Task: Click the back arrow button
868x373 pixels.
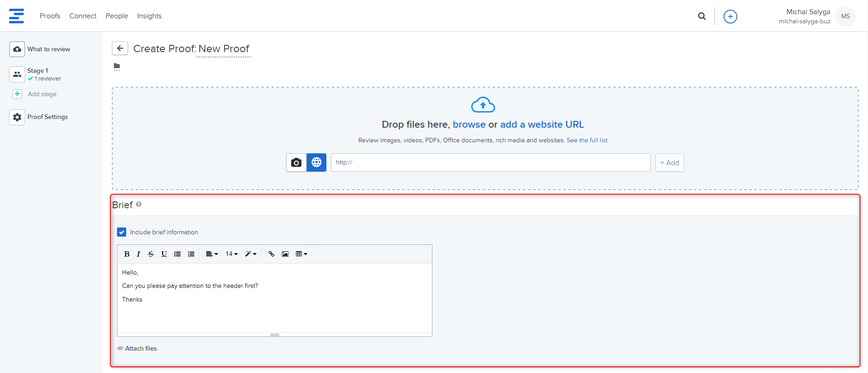Action: tap(120, 48)
